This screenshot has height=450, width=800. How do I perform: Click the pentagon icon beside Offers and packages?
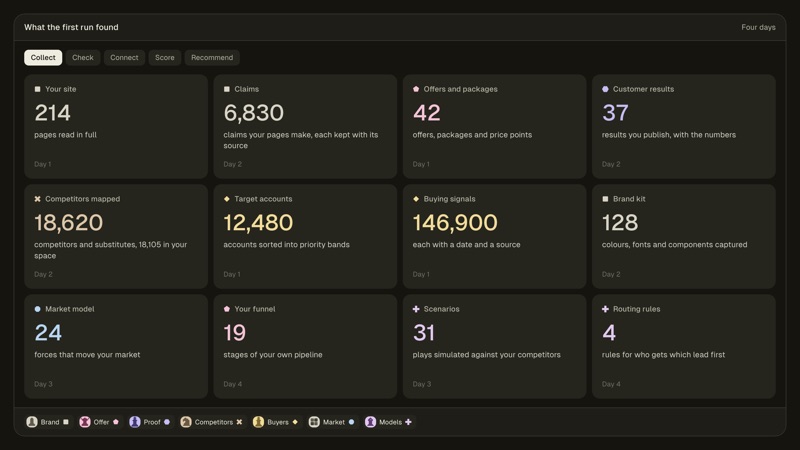(x=416, y=89)
